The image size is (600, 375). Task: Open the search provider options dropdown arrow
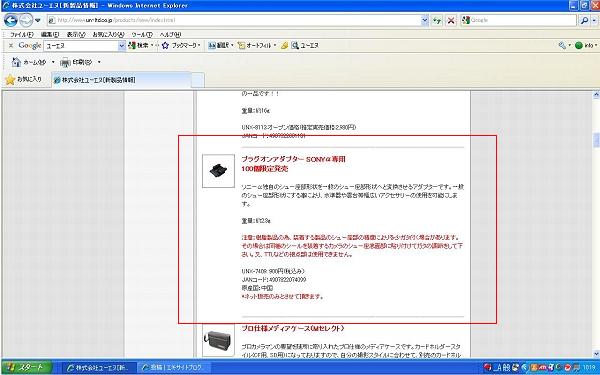coord(594,20)
